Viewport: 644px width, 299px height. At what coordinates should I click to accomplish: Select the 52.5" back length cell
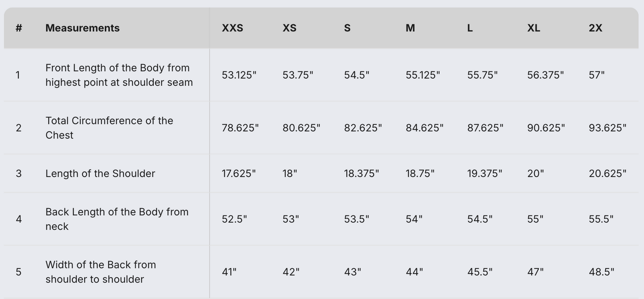coord(234,219)
